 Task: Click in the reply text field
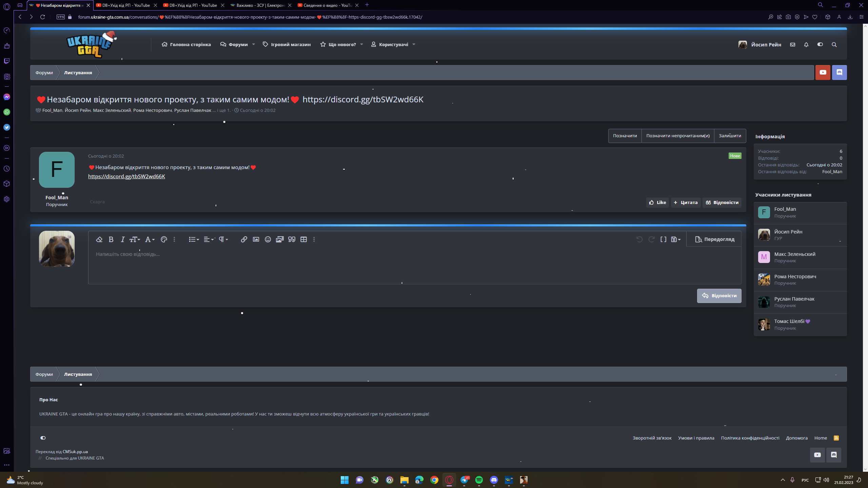(414, 266)
